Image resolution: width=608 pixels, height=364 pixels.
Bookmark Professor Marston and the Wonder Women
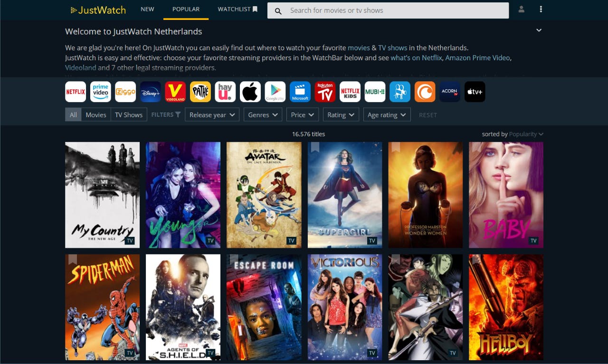[x=396, y=147]
